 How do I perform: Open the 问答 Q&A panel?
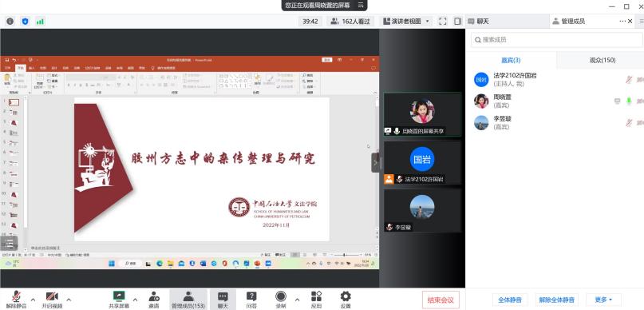[251, 300]
